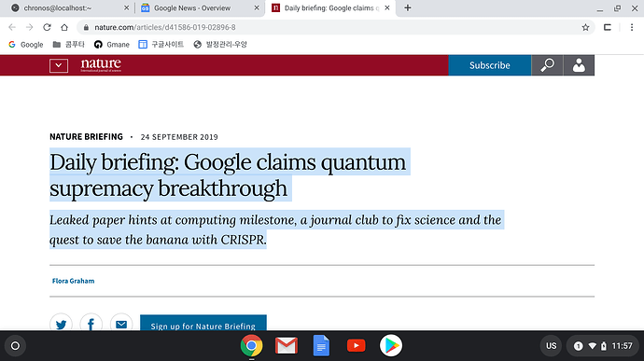Open Google Docs from the shelf
This screenshot has width=644, height=361.
[x=321, y=346]
